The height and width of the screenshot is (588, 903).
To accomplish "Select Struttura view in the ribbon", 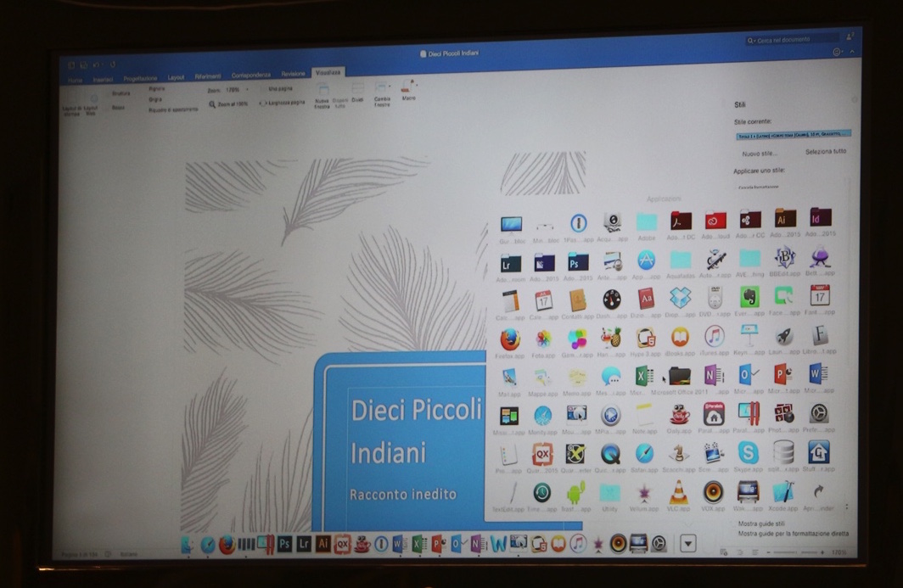I will click(x=121, y=92).
